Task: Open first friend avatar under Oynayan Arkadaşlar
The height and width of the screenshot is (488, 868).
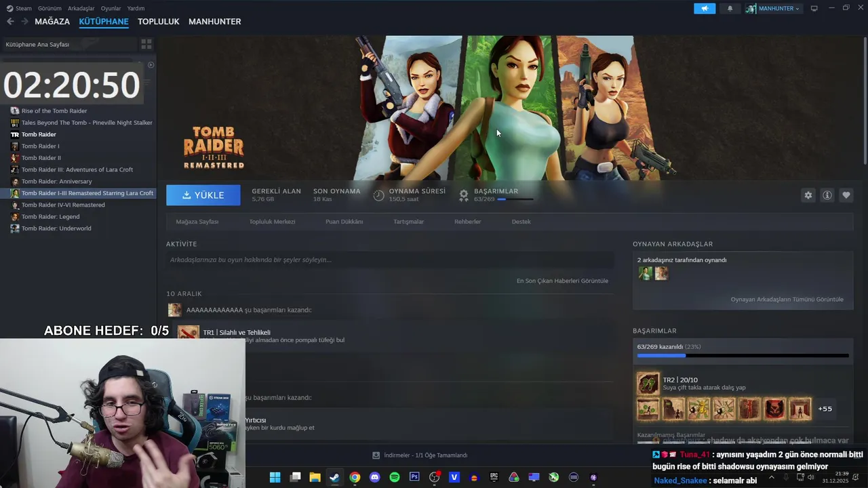Action: point(645,273)
